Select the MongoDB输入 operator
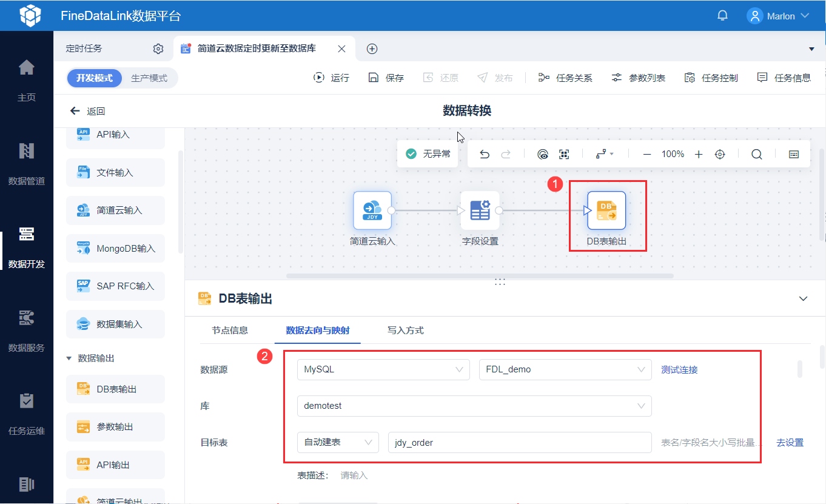This screenshot has height=504, width=826. [x=115, y=249]
